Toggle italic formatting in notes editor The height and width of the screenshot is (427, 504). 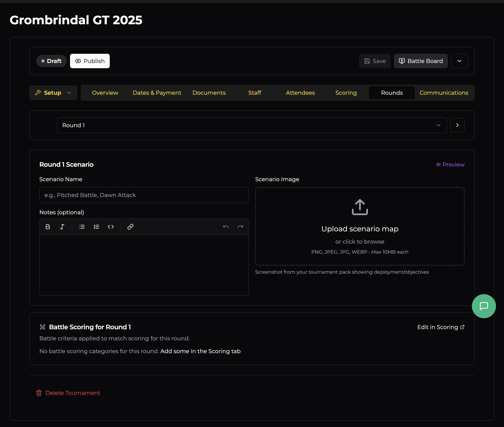coord(62,227)
